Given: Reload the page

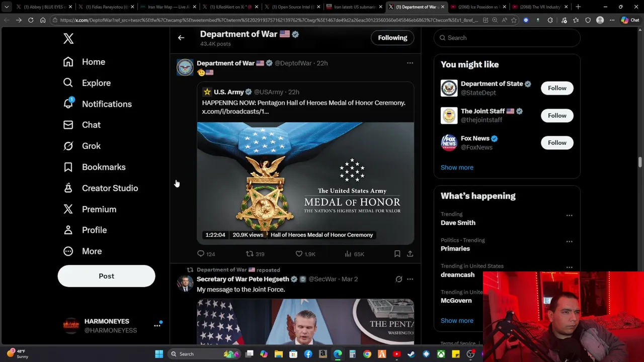Looking at the screenshot, I should pos(31,20).
